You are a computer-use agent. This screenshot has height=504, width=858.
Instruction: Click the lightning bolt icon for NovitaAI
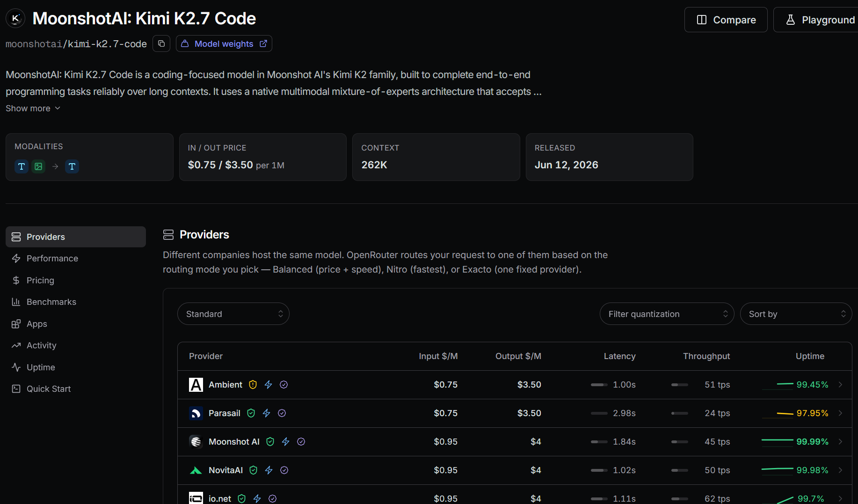pos(269,470)
